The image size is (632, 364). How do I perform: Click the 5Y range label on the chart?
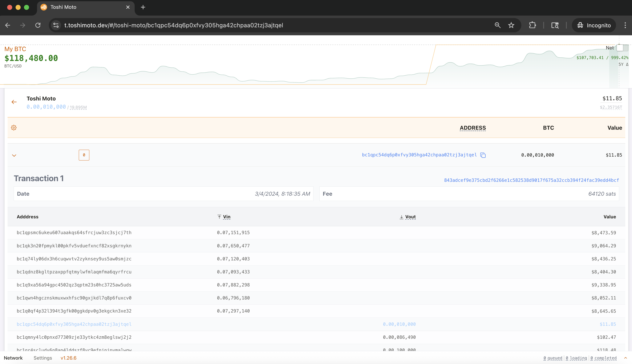(x=621, y=65)
